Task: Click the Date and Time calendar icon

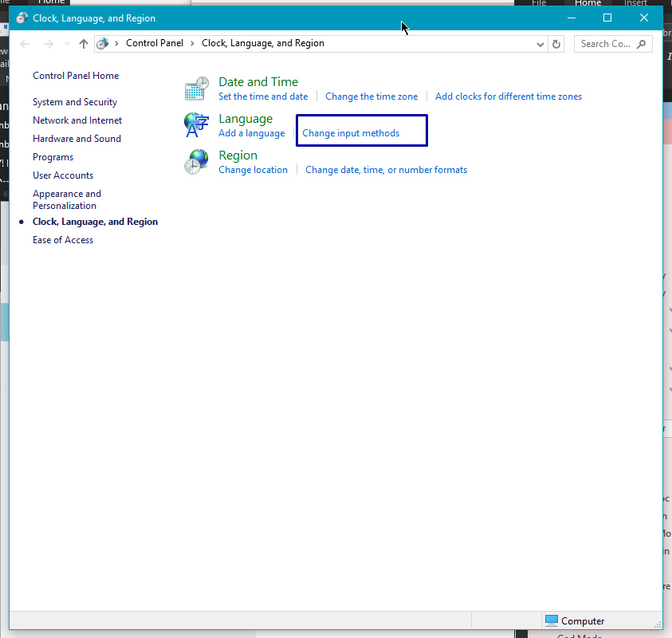Action: (196, 89)
